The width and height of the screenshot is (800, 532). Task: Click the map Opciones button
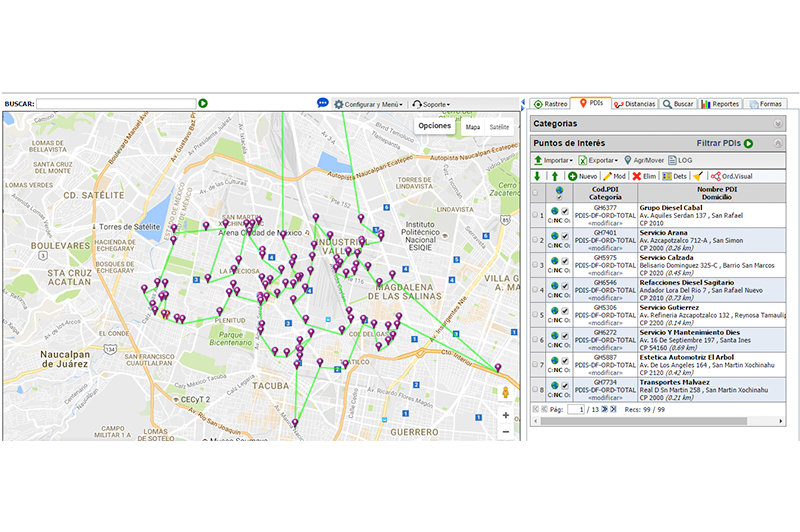(434, 125)
